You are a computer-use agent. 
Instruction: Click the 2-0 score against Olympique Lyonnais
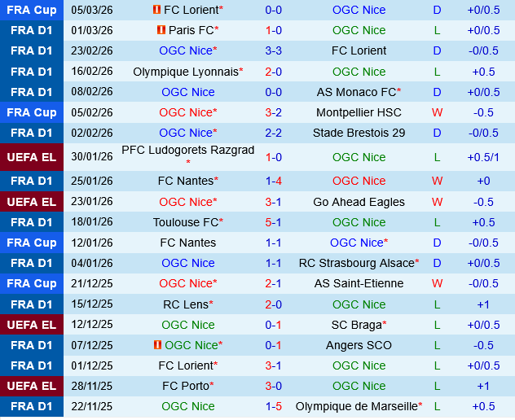click(273, 72)
